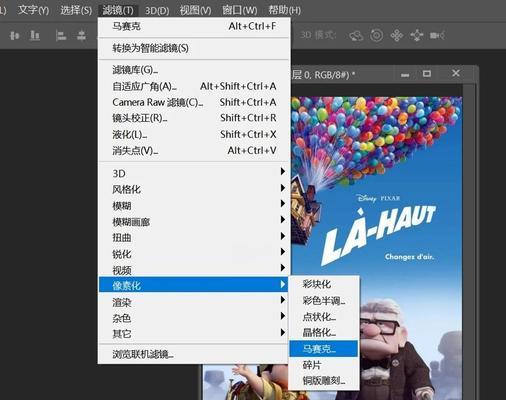Select 晶格化 crystallize filter
The width and height of the screenshot is (506, 400).
click(324, 332)
